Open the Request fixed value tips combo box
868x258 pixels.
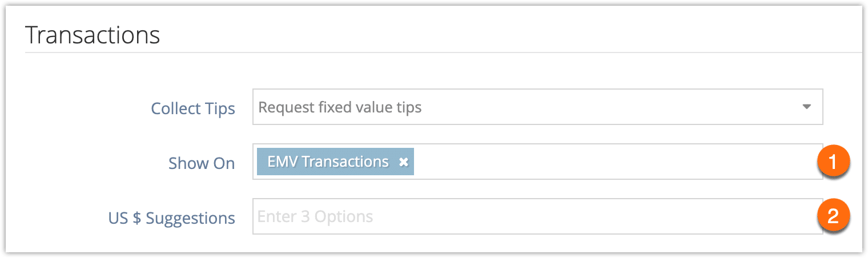537,107
